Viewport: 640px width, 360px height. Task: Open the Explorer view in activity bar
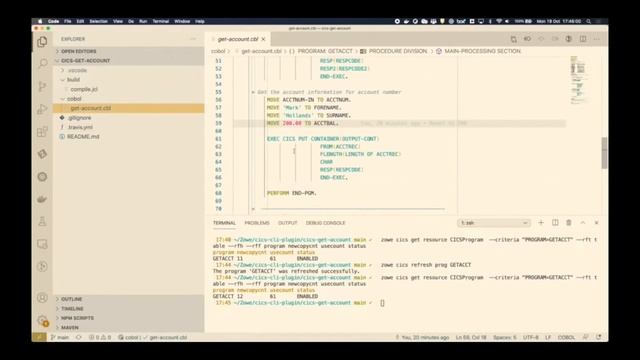click(x=42, y=42)
